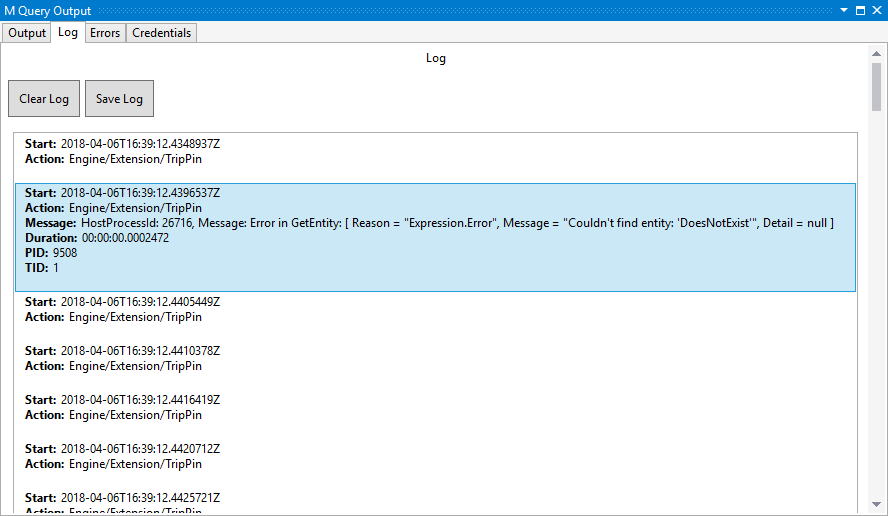The height and width of the screenshot is (516, 888).
Task: Click the PID 9508 line
Action: click(x=51, y=253)
